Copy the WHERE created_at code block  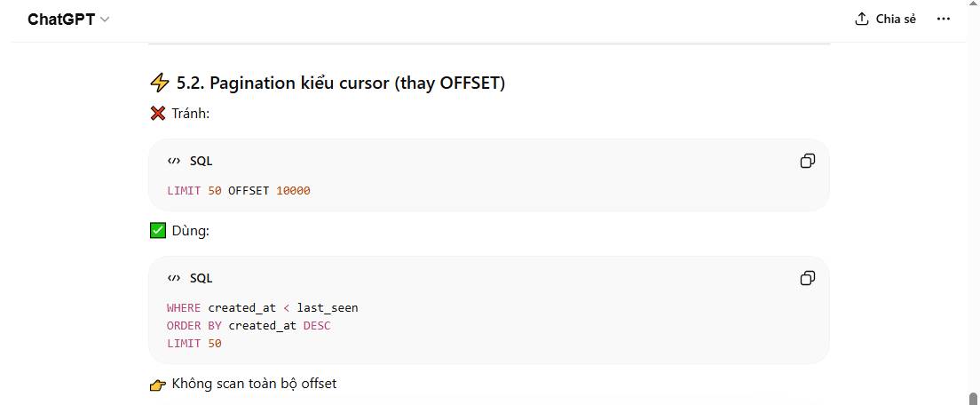pyautogui.click(x=807, y=278)
